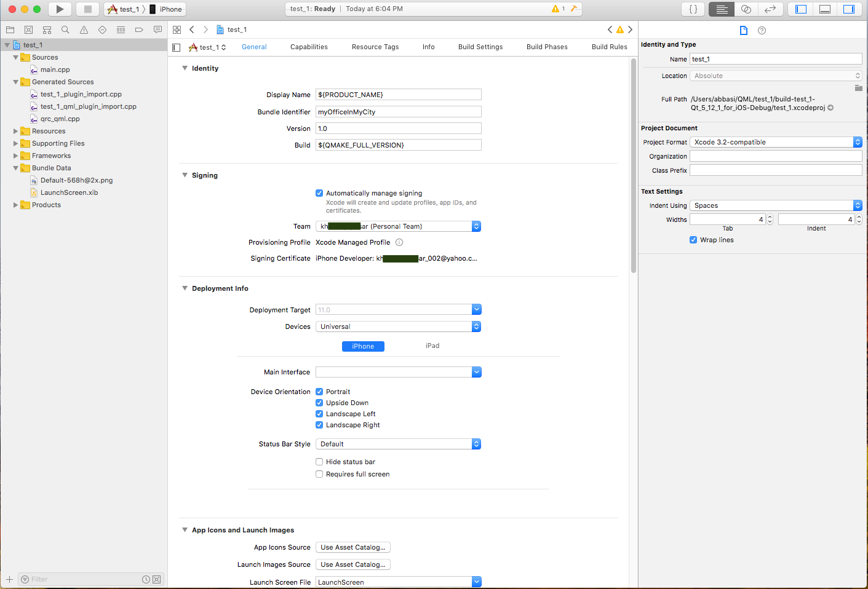Hide the navigator panel
Screen dimensions: 868x589
pos(801,9)
